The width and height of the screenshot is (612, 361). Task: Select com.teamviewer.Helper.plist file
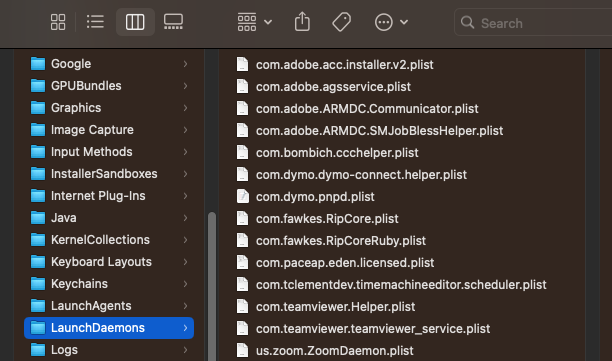point(335,307)
